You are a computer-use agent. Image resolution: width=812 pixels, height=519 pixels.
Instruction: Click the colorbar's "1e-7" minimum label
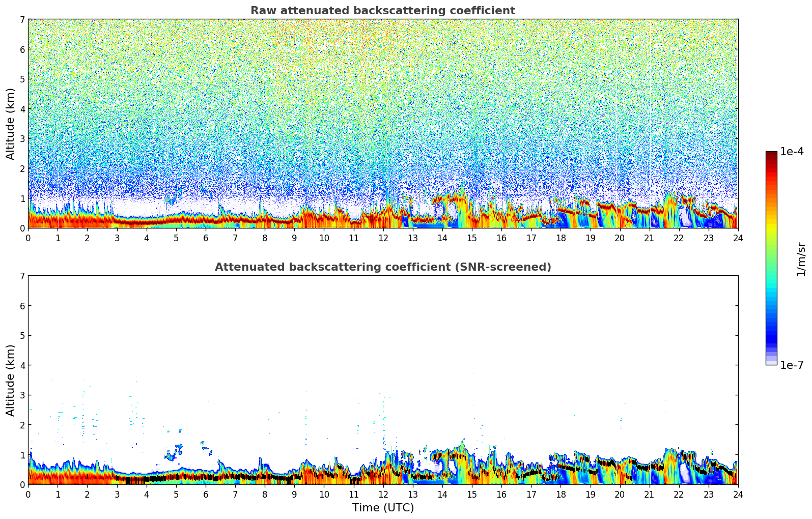(x=792, y=365)
